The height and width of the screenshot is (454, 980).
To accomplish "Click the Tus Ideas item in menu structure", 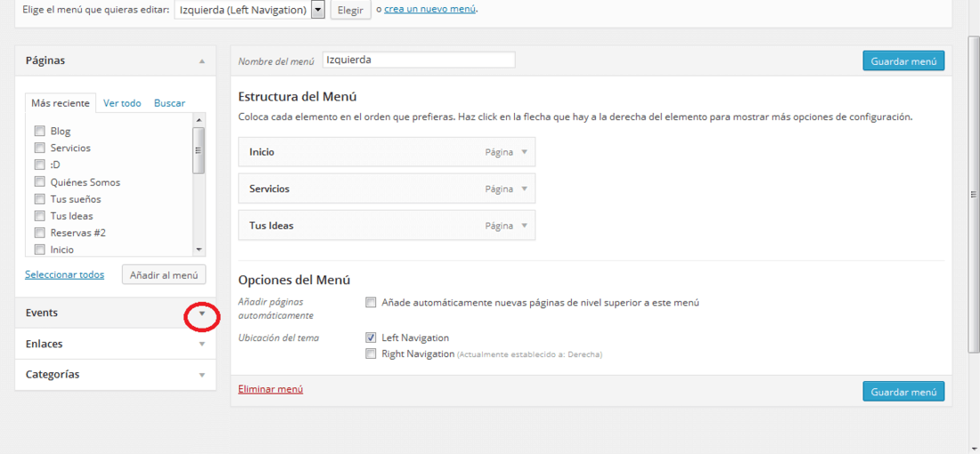I will click(387, 225).
